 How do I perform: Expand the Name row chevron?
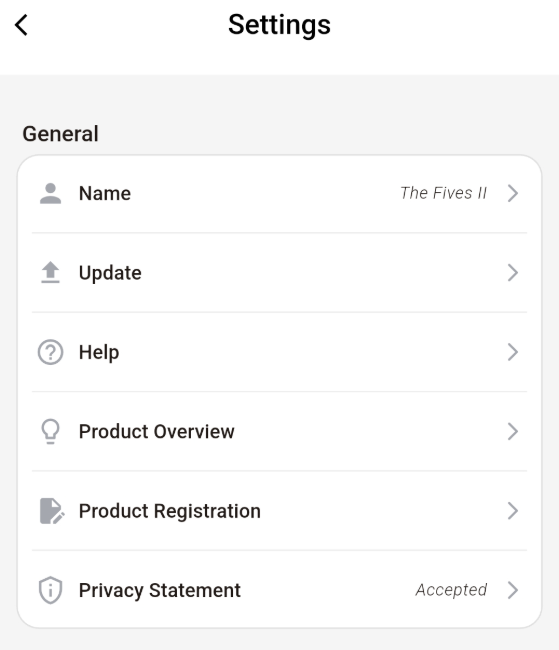click(513, 193)
